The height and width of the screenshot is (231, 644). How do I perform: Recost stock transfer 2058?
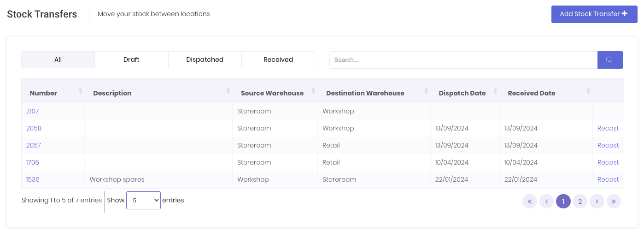click(608, 128)
